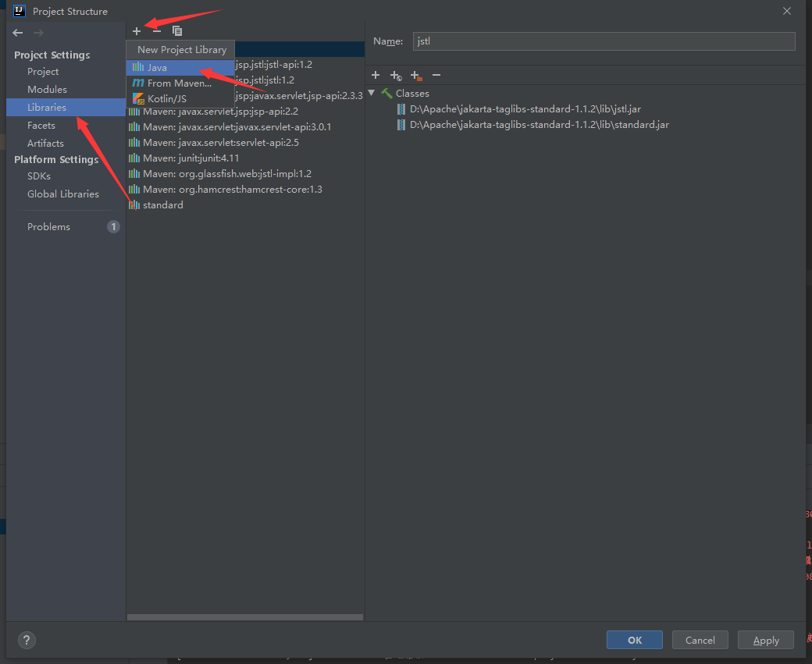This screenshot has width=812, height=664.
Task: Click the library Name input field
Action: [604, 41]
